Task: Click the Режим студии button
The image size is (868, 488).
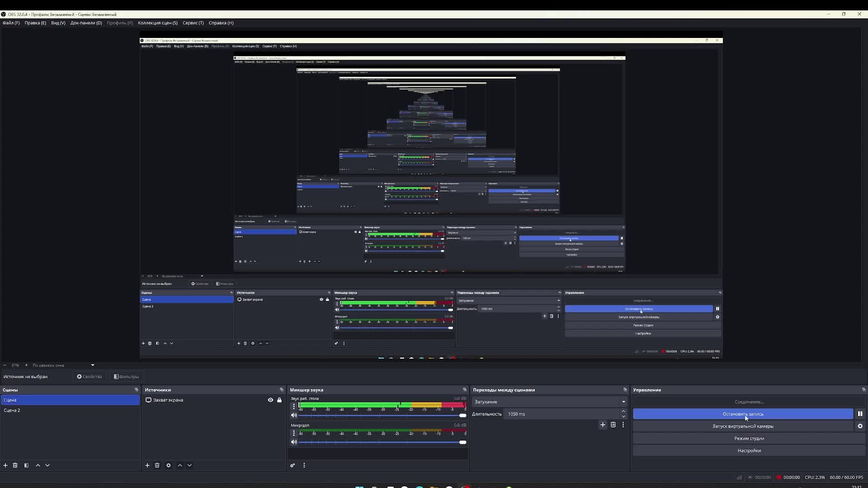Action: [749, 438]
